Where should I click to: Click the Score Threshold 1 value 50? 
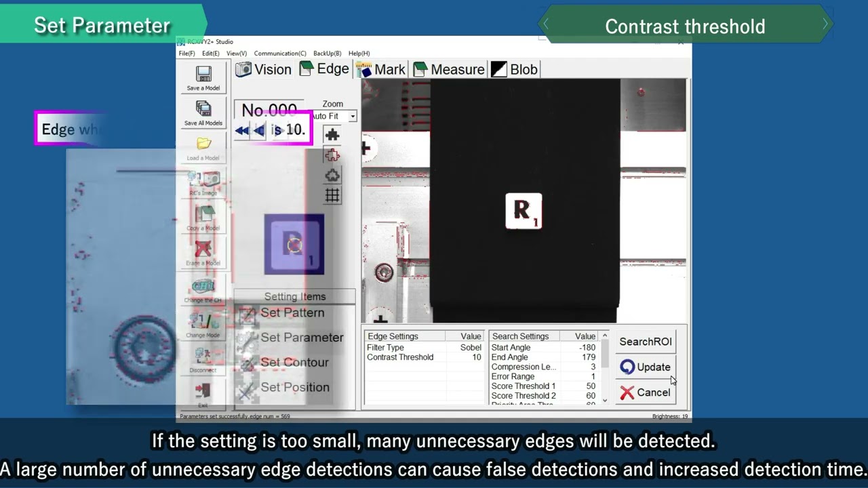591,386
